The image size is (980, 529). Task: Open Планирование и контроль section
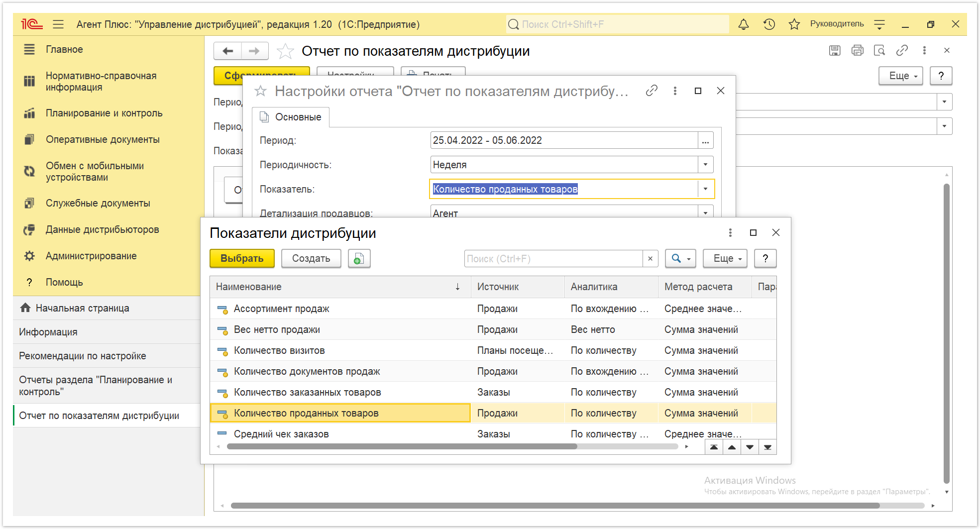click(x=104, y=113)
